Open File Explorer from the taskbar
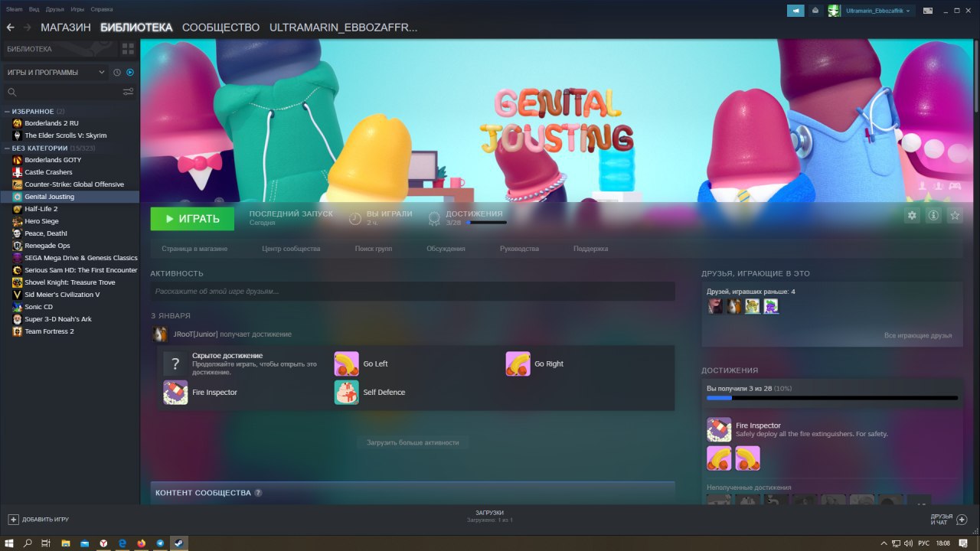This screenshot has width=980, height=551. (x=66, y=543)
